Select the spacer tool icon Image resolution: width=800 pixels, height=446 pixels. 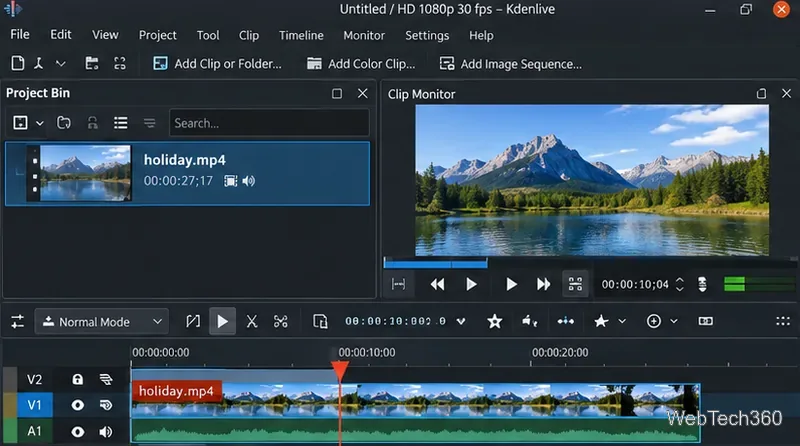281,321
